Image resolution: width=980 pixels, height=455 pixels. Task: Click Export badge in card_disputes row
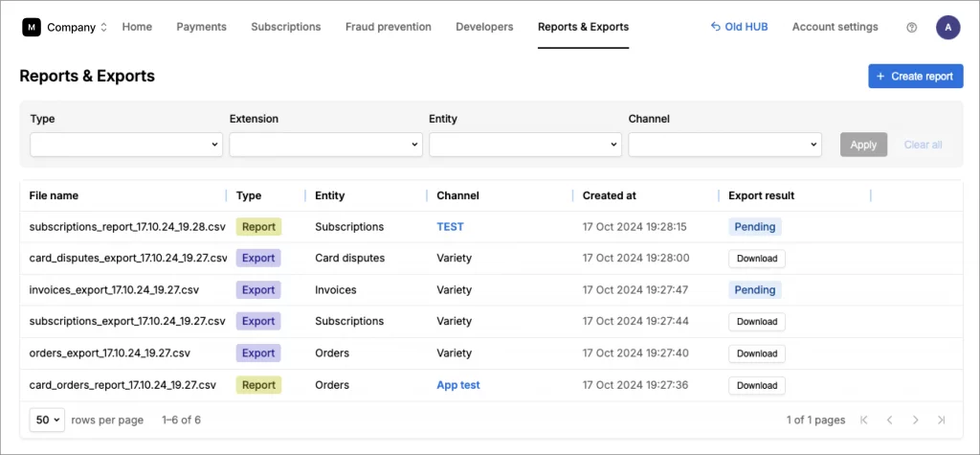258,258
